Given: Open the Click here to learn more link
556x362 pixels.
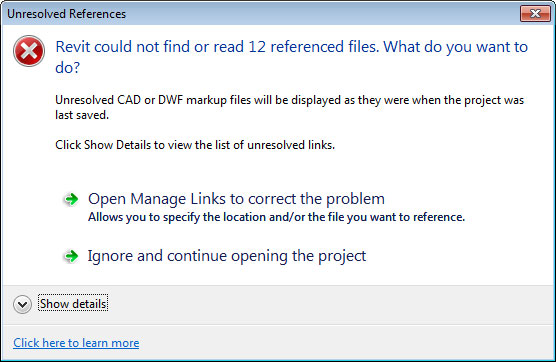Looking at the screenshot, I should point(76,343).
